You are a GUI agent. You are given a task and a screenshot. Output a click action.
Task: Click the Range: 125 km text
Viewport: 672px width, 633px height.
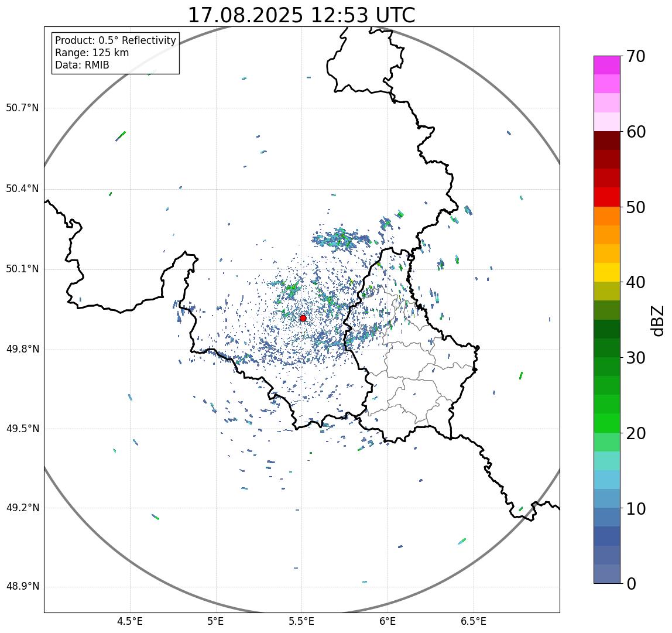click(92, 53)
